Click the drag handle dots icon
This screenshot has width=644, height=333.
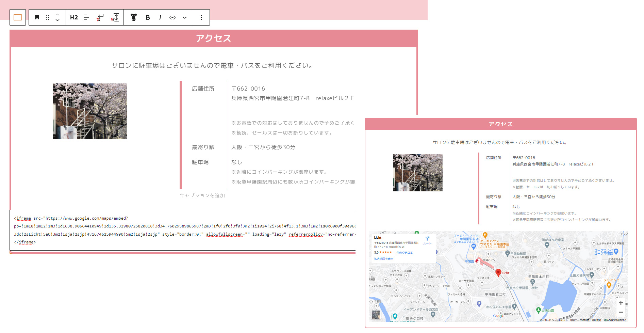click(x=47, y=17)
